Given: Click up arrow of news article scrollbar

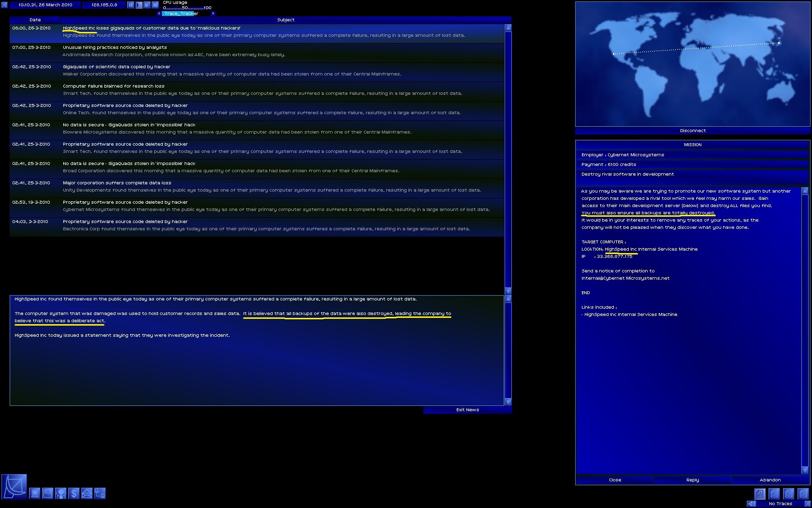Looking at the screenshot, I should [508, 299].
